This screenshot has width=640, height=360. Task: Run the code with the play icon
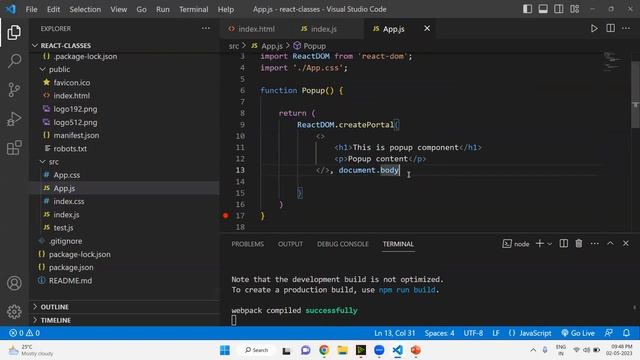[594, 28]
